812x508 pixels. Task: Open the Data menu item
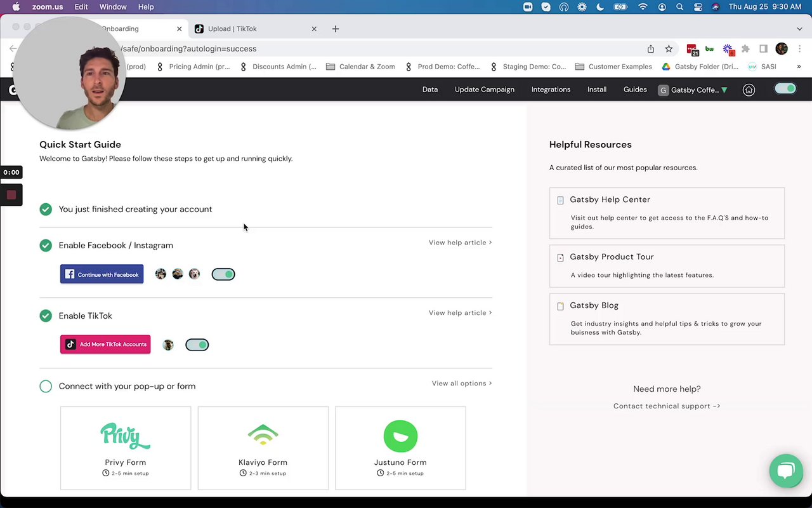(x=430, y=90)
